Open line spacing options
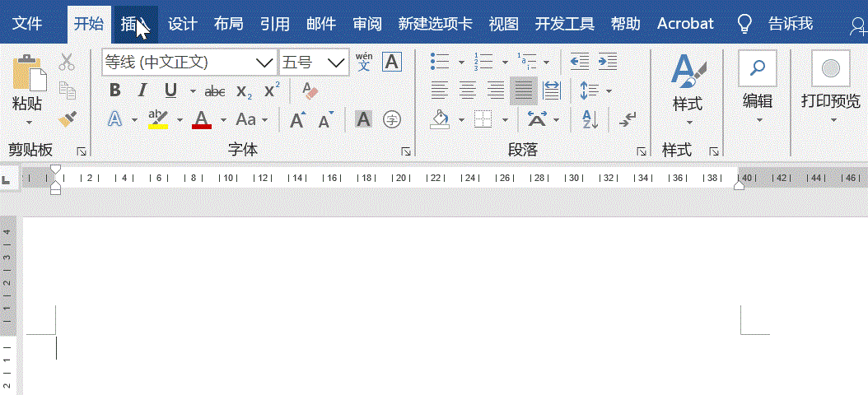The height and width of the screenshot is (395, 868). 589,91
